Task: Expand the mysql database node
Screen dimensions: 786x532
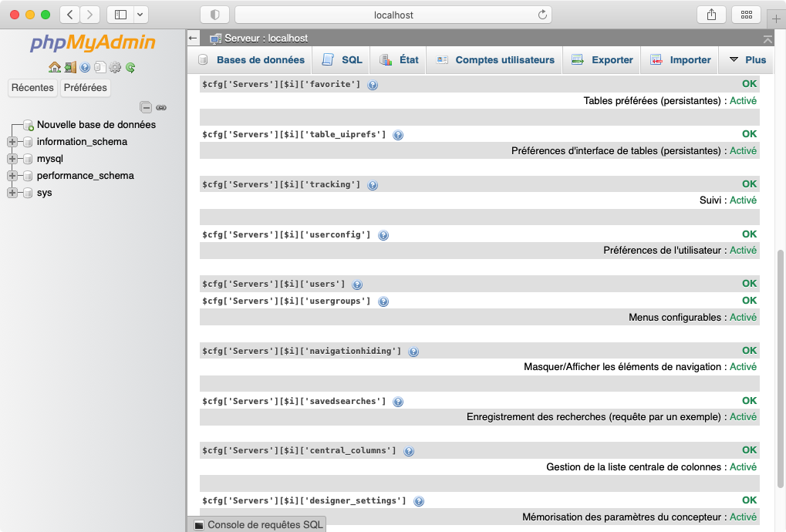Action: (x=12, y=159)
